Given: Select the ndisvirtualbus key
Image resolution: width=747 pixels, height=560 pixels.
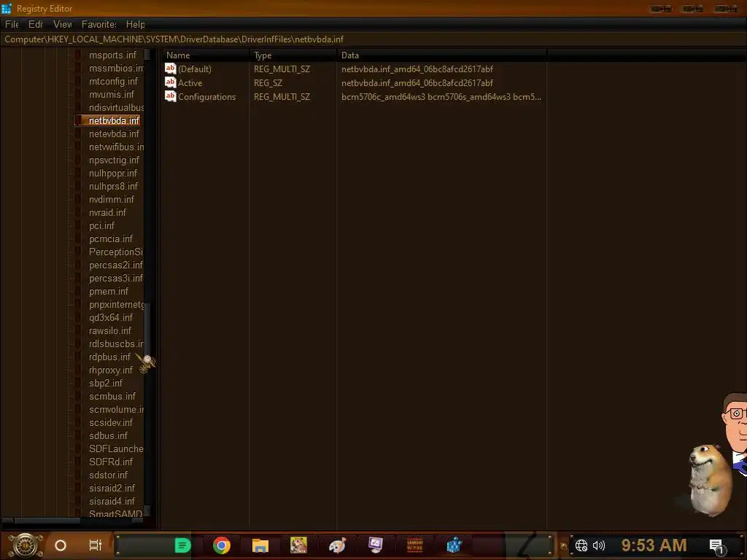Looking at the screenshot, I should point(116,108).
